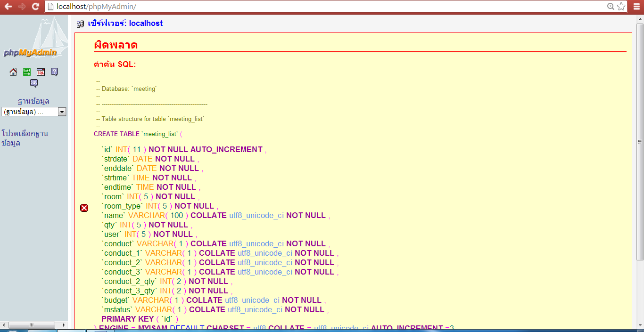
Task: Click the `conduct` VARCHAR( 1 ) line
Action: 216,243
